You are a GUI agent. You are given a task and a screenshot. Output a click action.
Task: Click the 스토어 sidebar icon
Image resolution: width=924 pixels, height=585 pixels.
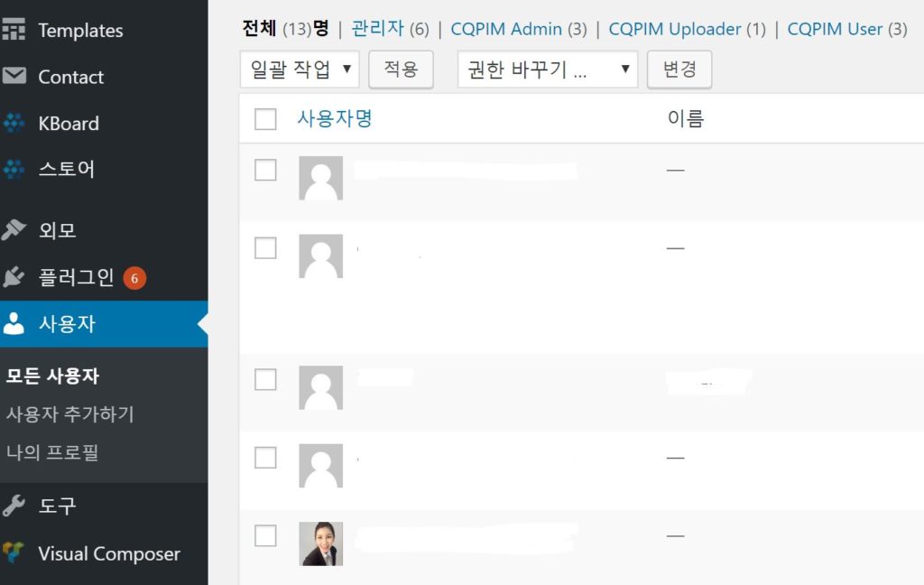click(14, 169)
